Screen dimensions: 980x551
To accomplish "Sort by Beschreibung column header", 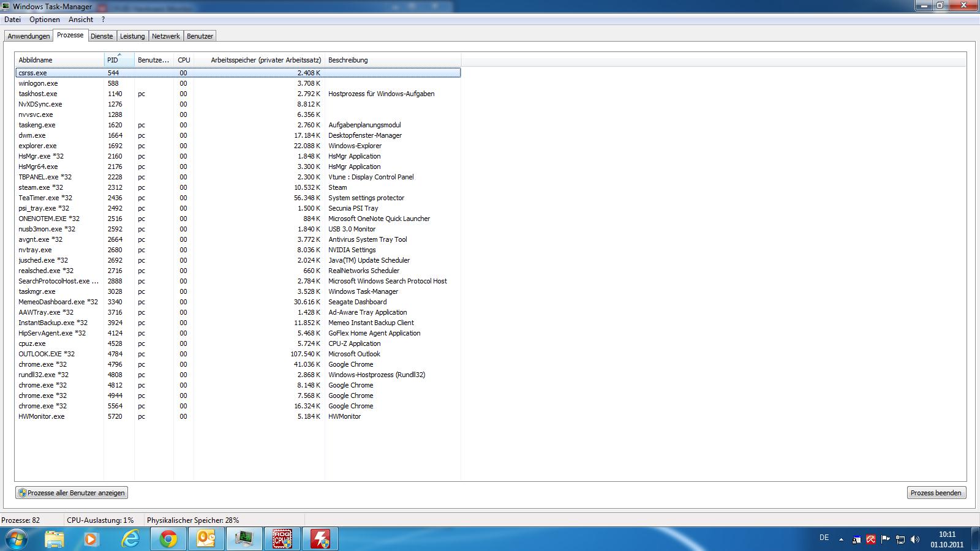I will click(393, 60).
